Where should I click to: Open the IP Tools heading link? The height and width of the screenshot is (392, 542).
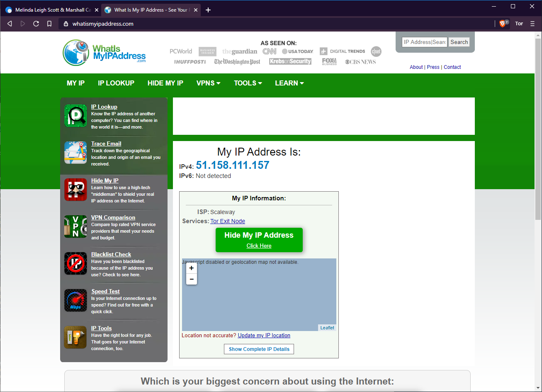102,328
